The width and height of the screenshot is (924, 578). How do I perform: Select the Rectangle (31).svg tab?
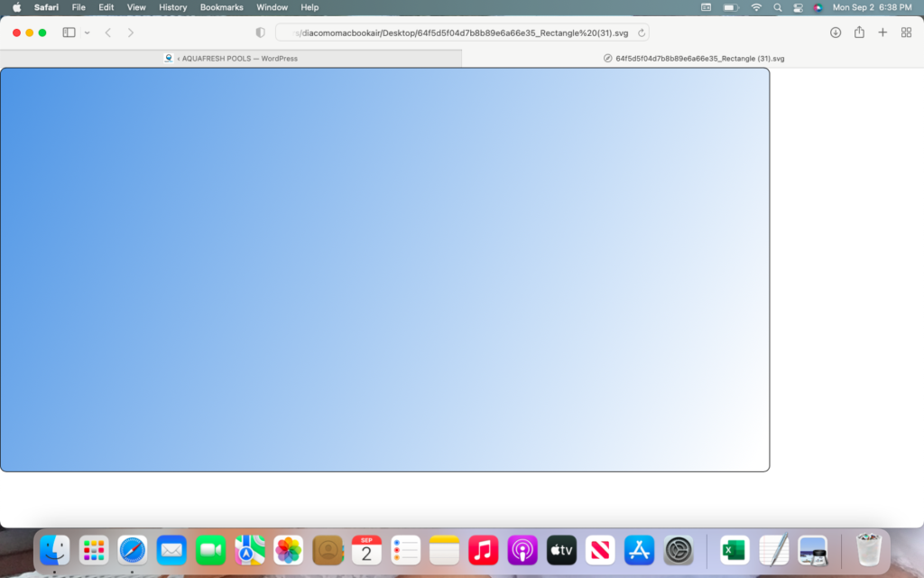[x=693, y=58]
